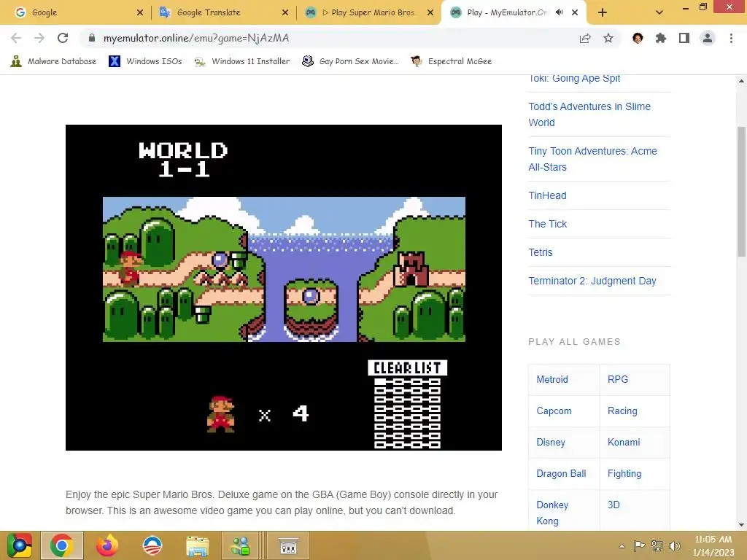Go back to the previous page
The height and width of the screenshot is (560, 747).
16,38
